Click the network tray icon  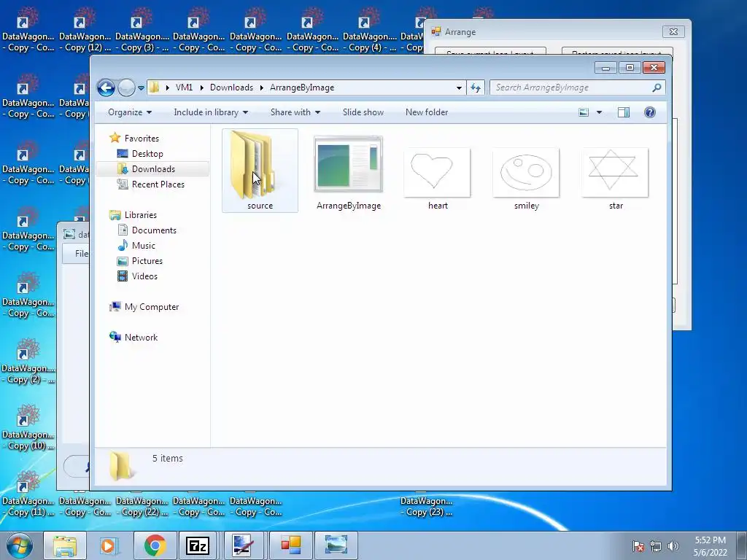tap(656, 546)
